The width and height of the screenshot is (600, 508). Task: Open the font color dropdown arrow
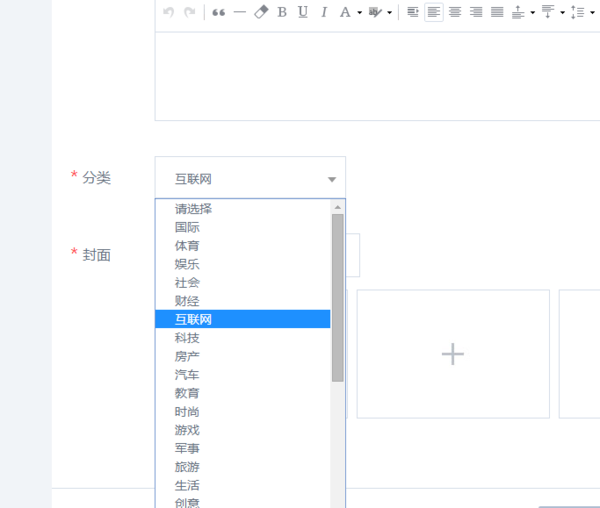(360, 13)
